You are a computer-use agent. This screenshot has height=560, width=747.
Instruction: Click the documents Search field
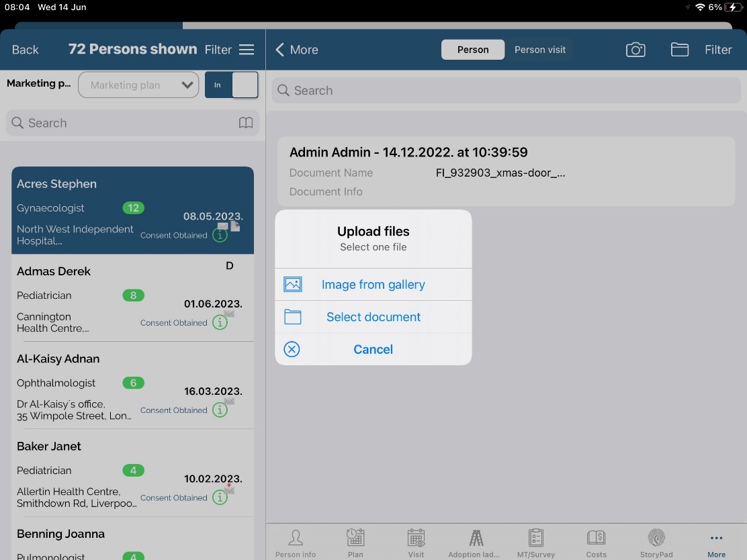(505, 91)
